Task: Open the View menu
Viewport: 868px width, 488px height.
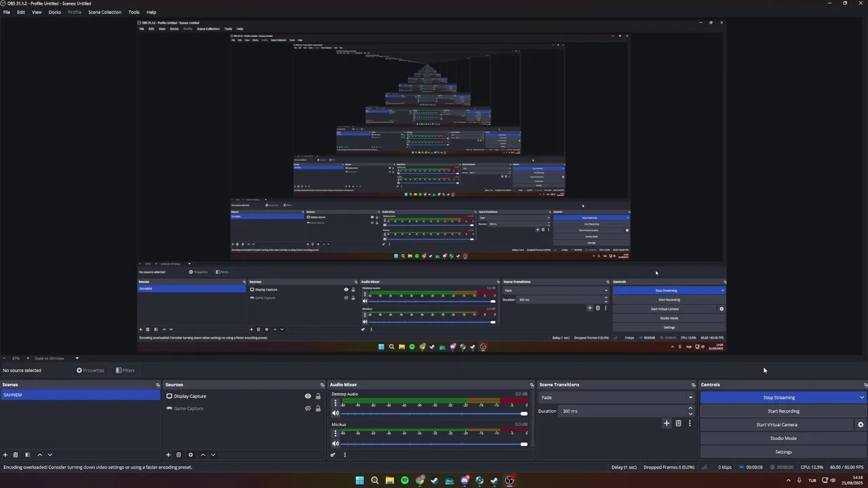Action: [37, 12]
